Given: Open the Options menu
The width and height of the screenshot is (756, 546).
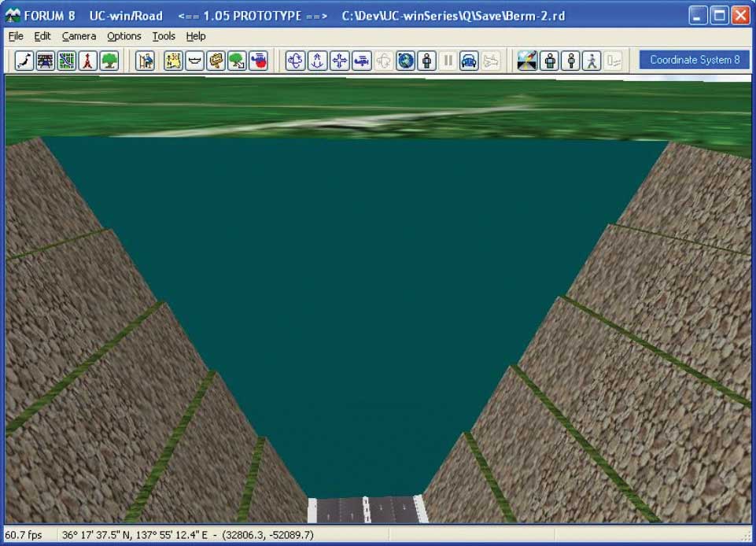Looking at the screenshot, I should [124, 36].
